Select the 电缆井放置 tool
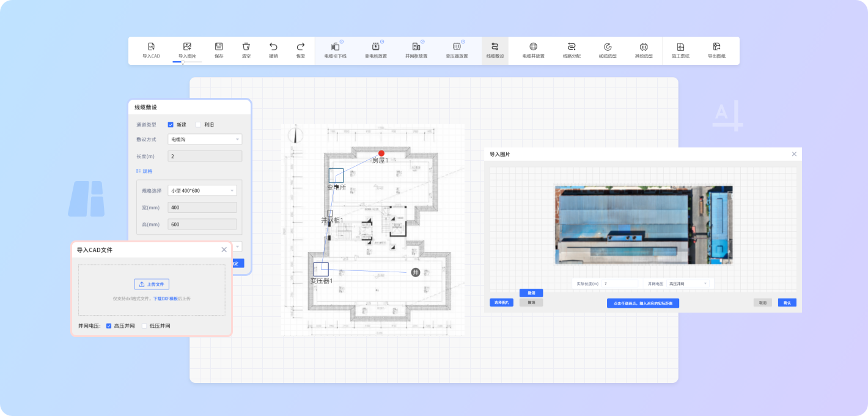Screen dimensions: 868x416 point(533,50)
